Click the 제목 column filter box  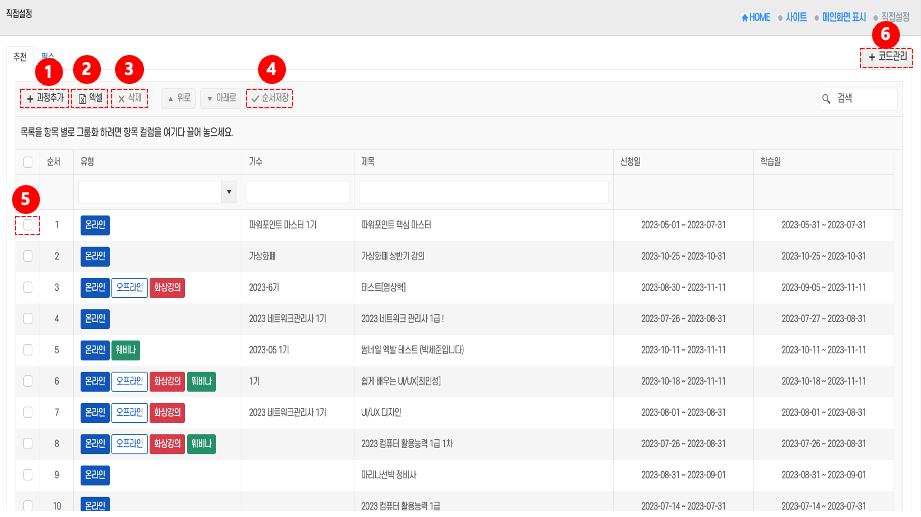[483, 192]
